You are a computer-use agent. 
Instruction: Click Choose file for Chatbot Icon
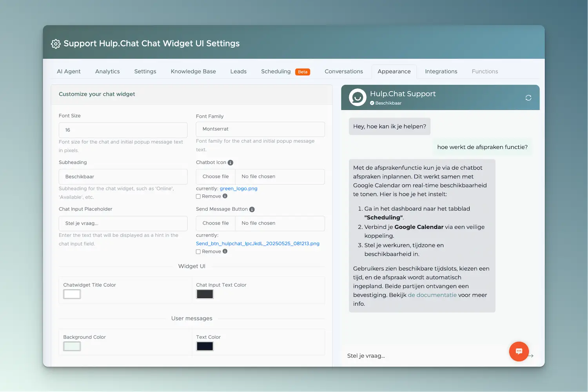tap(216, 176)
